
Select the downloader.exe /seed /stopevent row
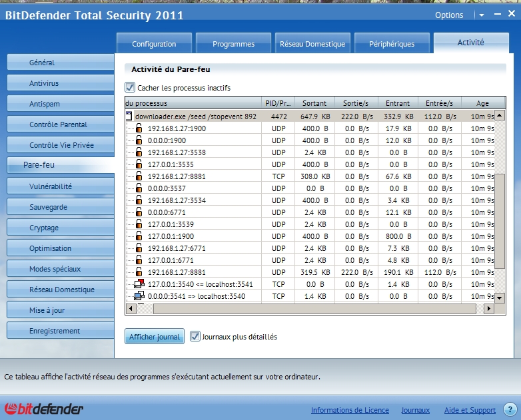(310, 116)
